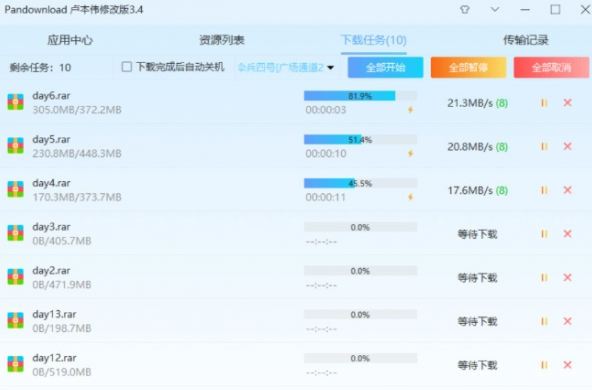Pause the day3.rar task
Image resolution: width=592 pixels, height=390 pixels.
tap(544, 234)
